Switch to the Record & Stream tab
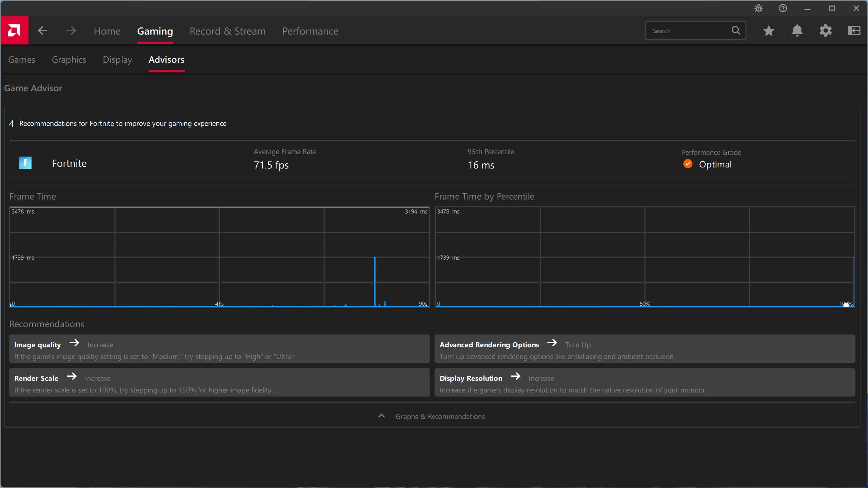The width and height of the screenshot is (868, 488). coord(228,31)
